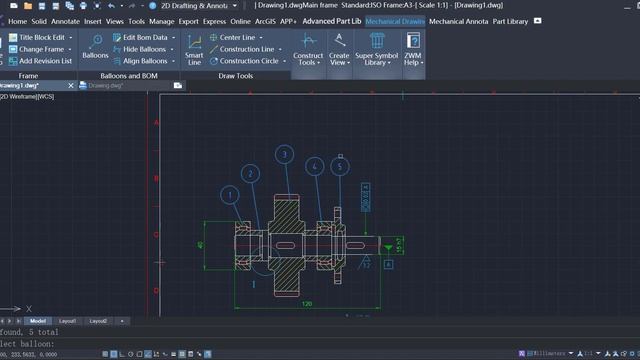Switch to the Drawing.dwg document tab

105,85
